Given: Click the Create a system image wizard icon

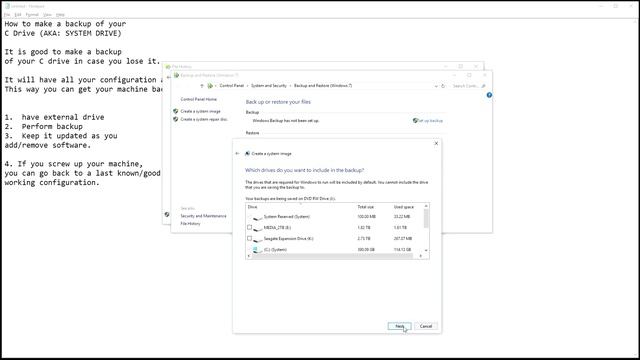Looking at the screenshot, I should (247, 153).
